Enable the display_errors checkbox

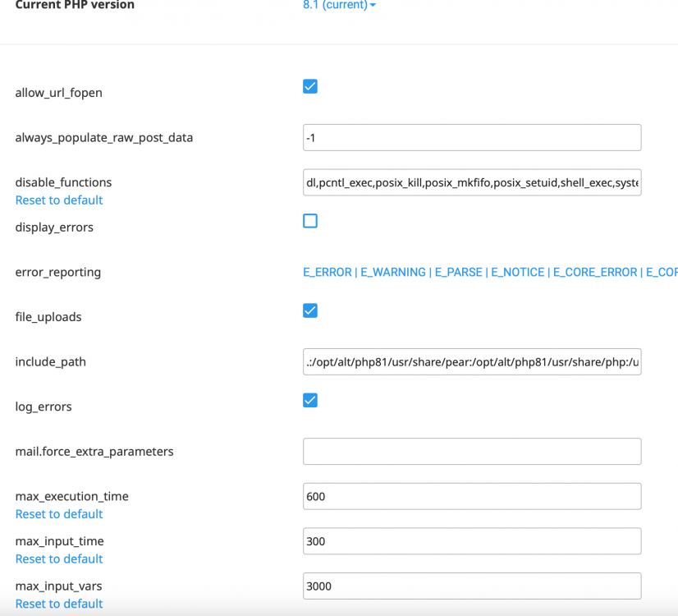click(x=310, y=220)
